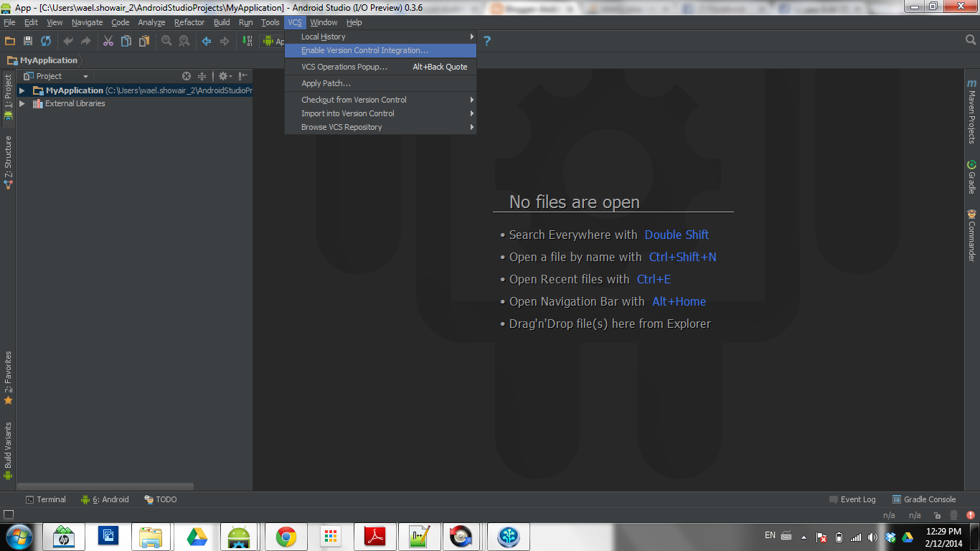980x551 pixels.
Task: Click the Windows Start button
Action: (x=19, y=537)
